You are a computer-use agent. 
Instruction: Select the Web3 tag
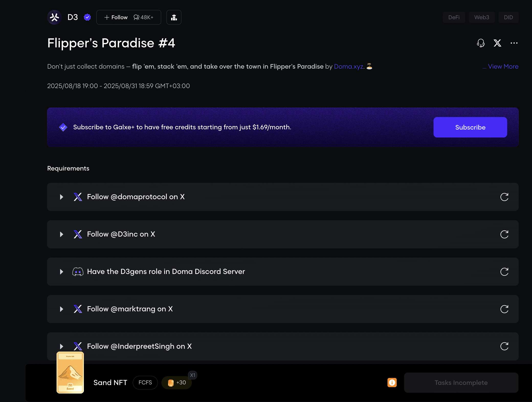pos(482,17)
